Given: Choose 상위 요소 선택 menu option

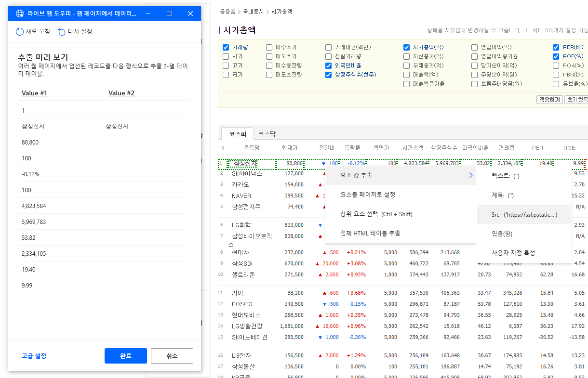Looking at the screenshot, I should pos(401,214).
